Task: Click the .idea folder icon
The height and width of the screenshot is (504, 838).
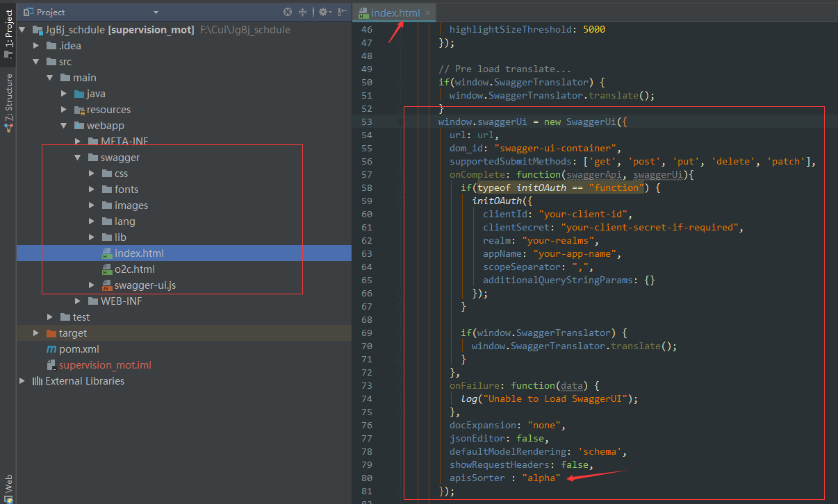Action: click(x=51, y=46)
